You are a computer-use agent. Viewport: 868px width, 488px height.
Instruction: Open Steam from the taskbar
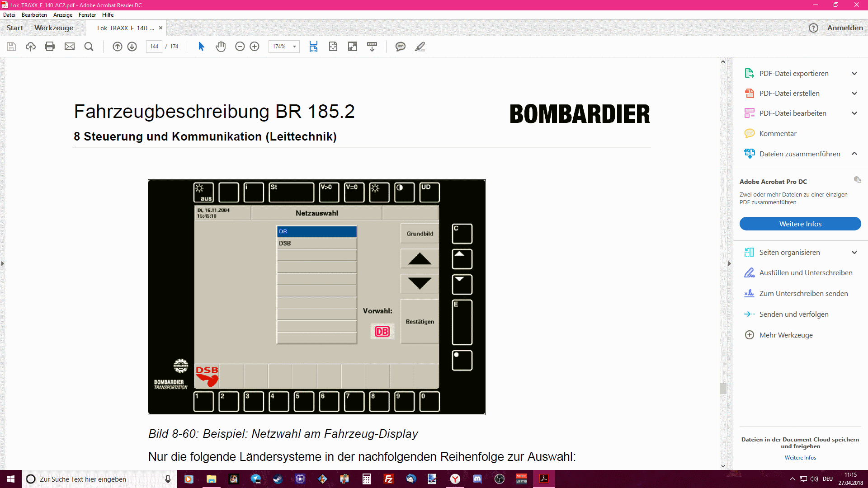pyautogui.click(x=278, y=479)
